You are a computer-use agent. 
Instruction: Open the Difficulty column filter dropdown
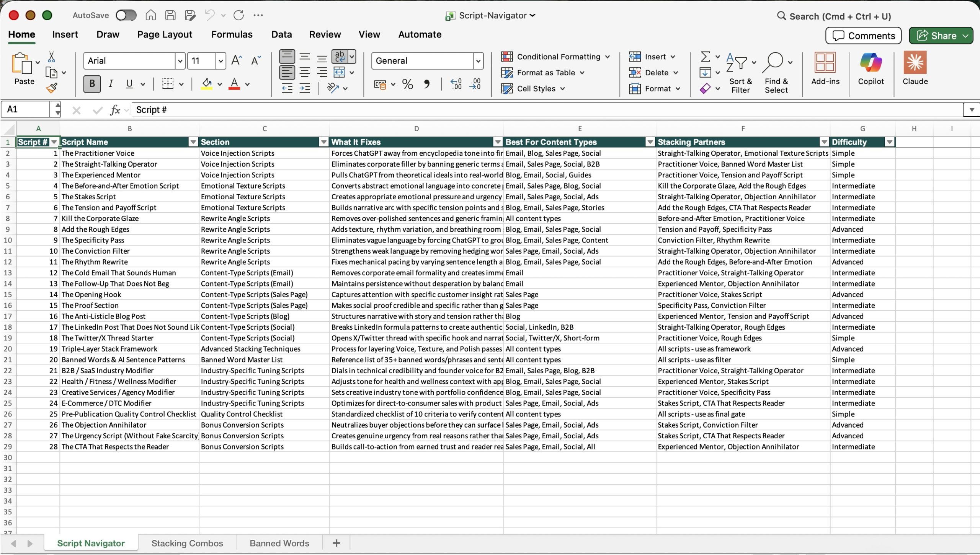pyautogui.click(x=889, y=142)
